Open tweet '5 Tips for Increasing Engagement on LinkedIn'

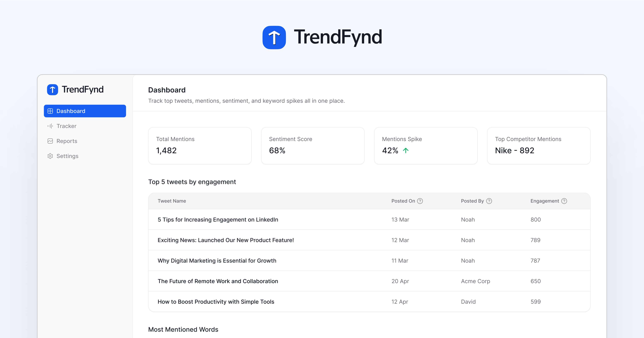pos(218,220)
